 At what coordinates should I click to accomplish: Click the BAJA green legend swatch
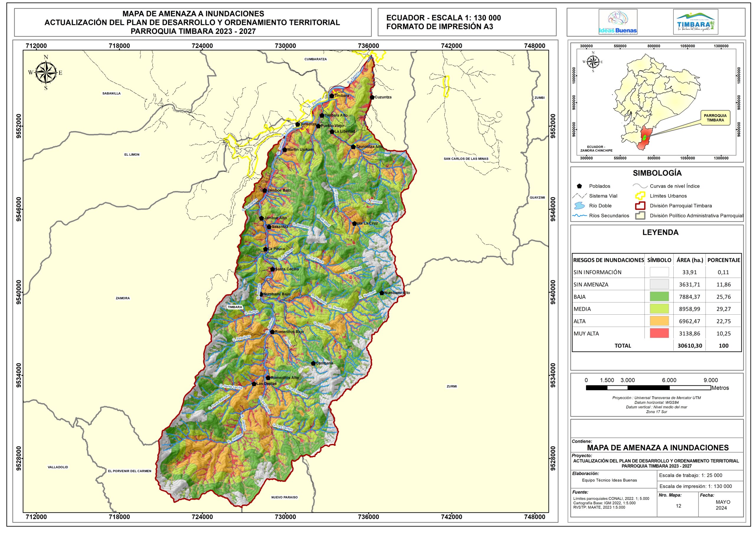tap(659, 297)
